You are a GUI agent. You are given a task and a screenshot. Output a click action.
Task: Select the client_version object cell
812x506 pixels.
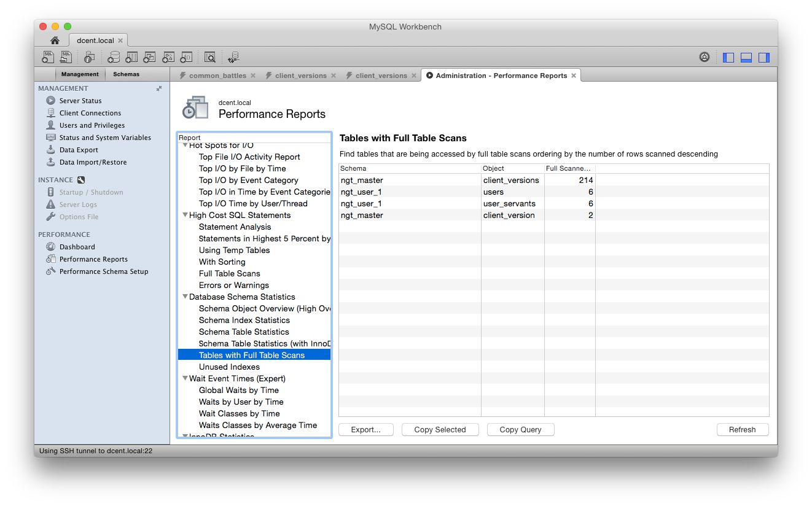[509, 215]
